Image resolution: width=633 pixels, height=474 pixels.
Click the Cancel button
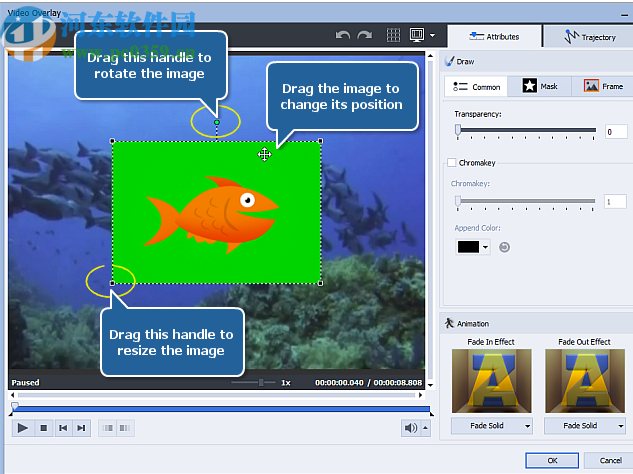point(610,460)
